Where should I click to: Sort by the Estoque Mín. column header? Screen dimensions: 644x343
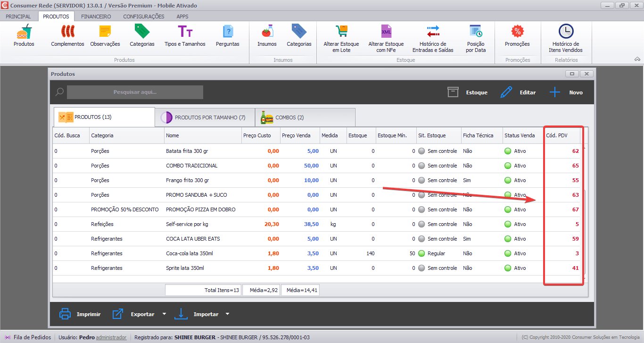tap(396, 135)
